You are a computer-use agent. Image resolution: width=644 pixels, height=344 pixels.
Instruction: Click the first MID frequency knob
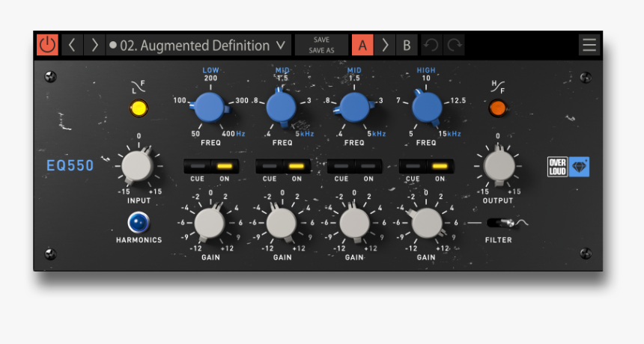(x=282, y=108)
